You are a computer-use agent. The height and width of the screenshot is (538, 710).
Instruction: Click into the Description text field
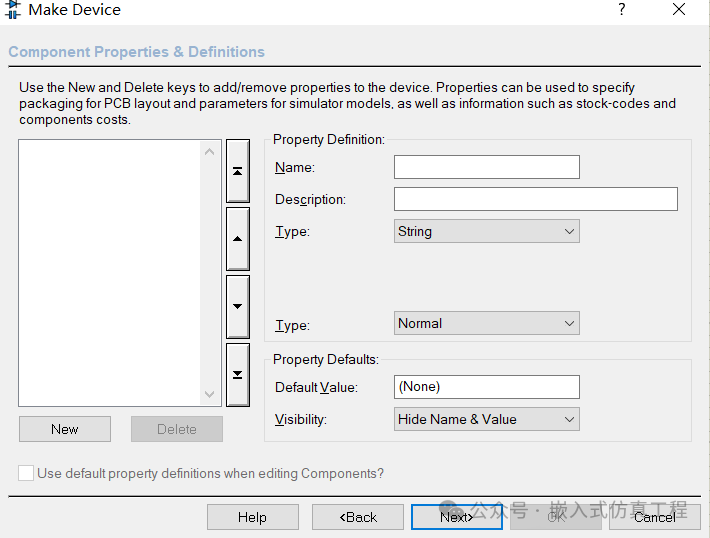point(535,199)
